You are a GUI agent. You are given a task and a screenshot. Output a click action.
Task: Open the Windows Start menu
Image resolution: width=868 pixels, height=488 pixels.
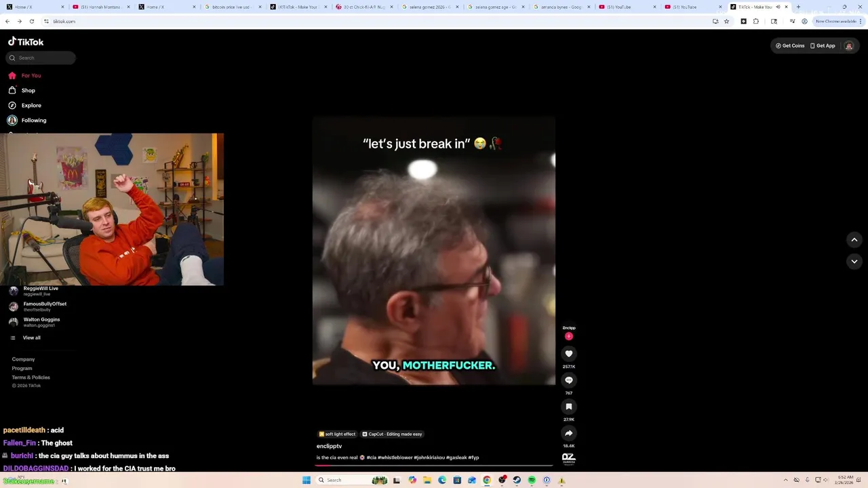pyautogui.click(x=307, y=480)
